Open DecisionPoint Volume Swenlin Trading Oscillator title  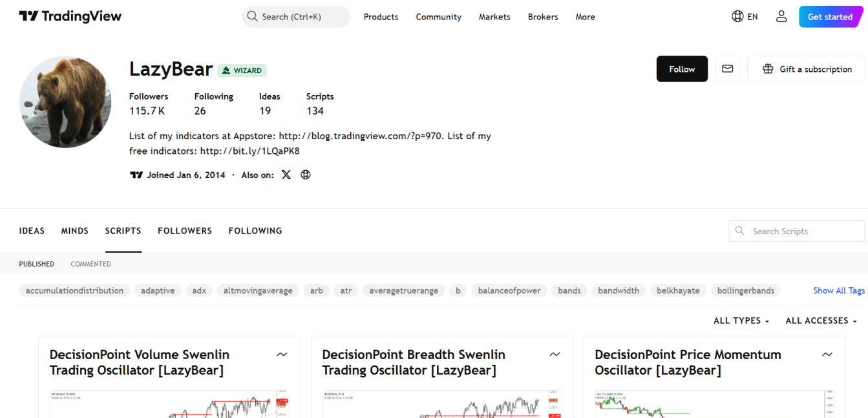coord(140,362)
